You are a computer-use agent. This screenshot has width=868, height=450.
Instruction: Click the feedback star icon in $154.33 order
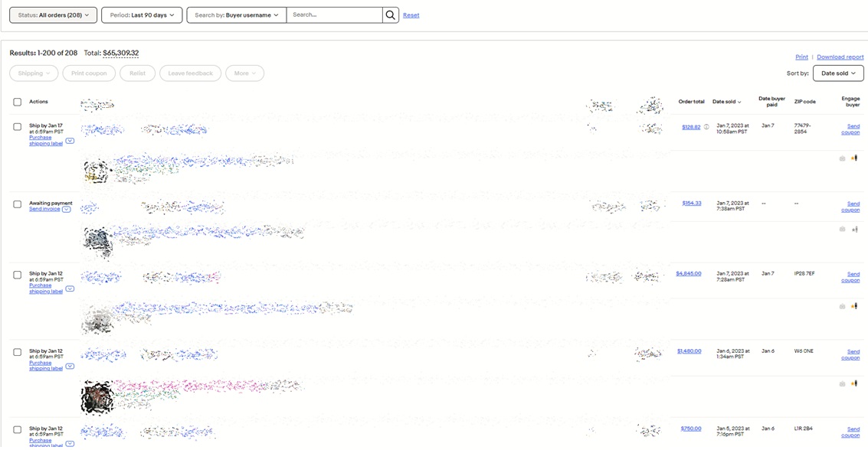coord(854,229)
